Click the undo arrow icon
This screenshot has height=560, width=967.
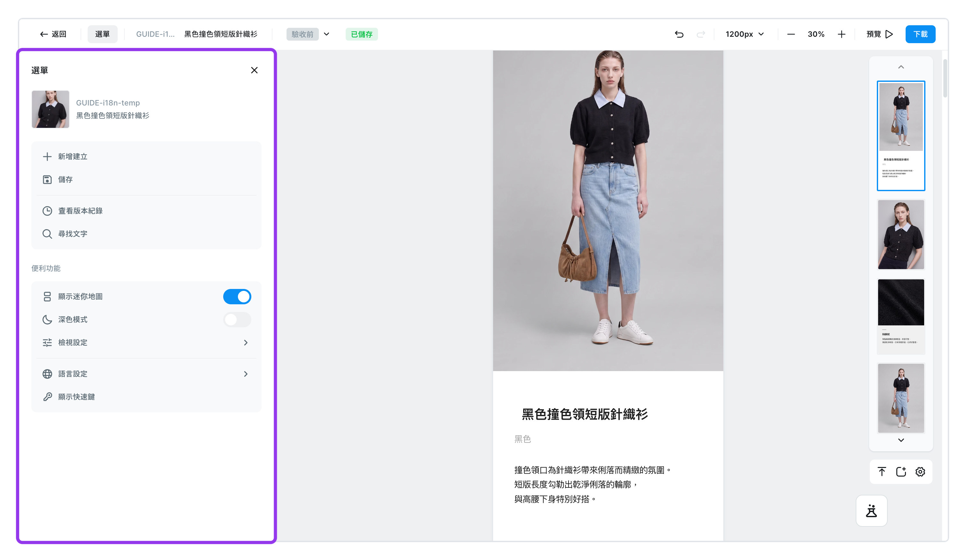tap(679, 34)
